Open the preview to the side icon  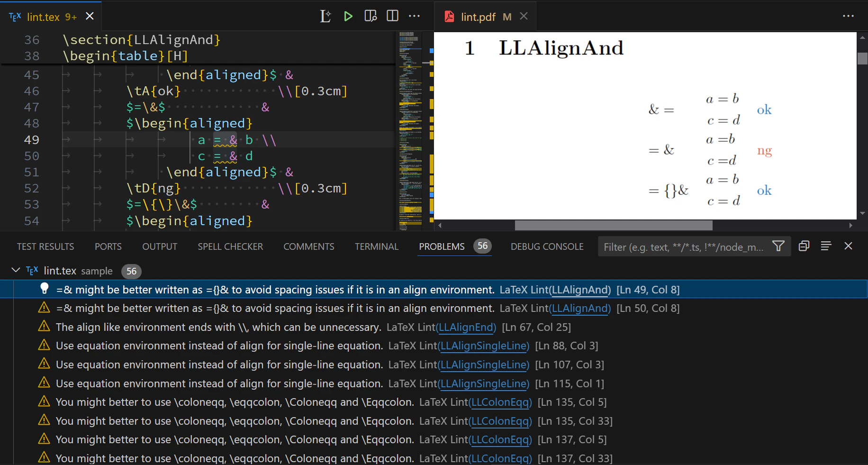tap(371, 16)
